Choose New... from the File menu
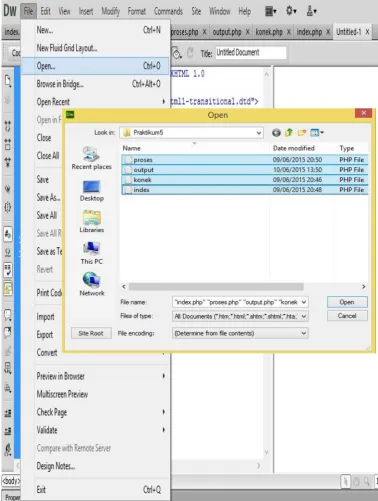The height and width of the screenshot is (501, 378). (96, 30)
